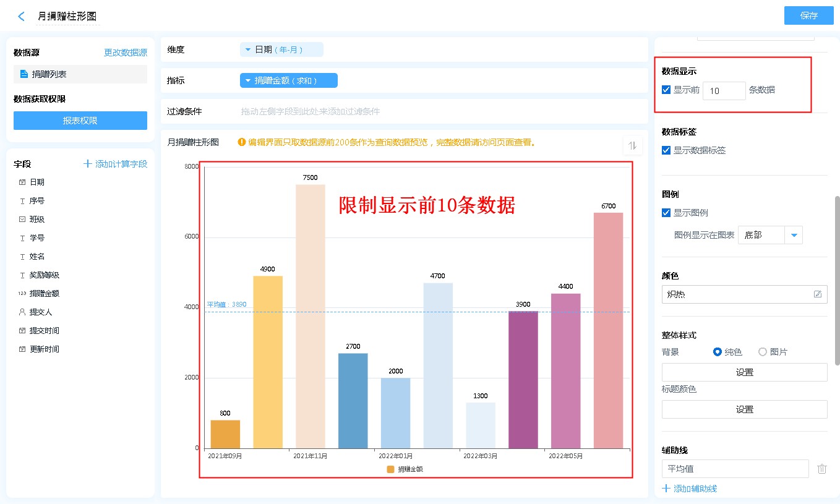Screen dimensions: 840x504
Task: Open the legend position 底部 dropdown
Action: click(794, 235)
